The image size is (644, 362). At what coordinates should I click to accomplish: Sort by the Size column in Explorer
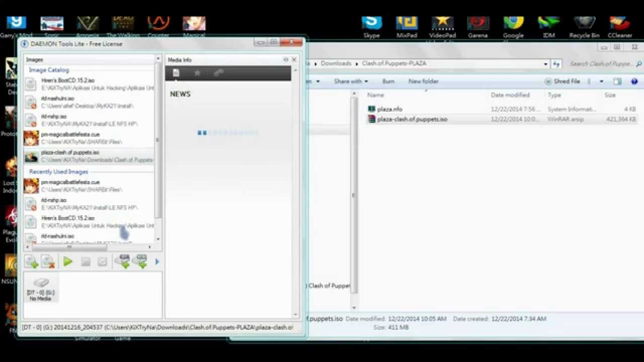tap(610, 95)
